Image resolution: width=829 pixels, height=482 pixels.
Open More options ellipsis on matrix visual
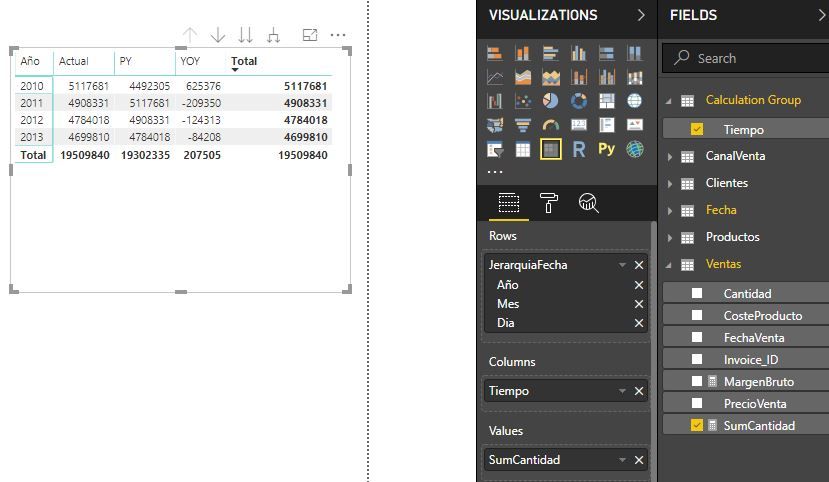point(337,35)
